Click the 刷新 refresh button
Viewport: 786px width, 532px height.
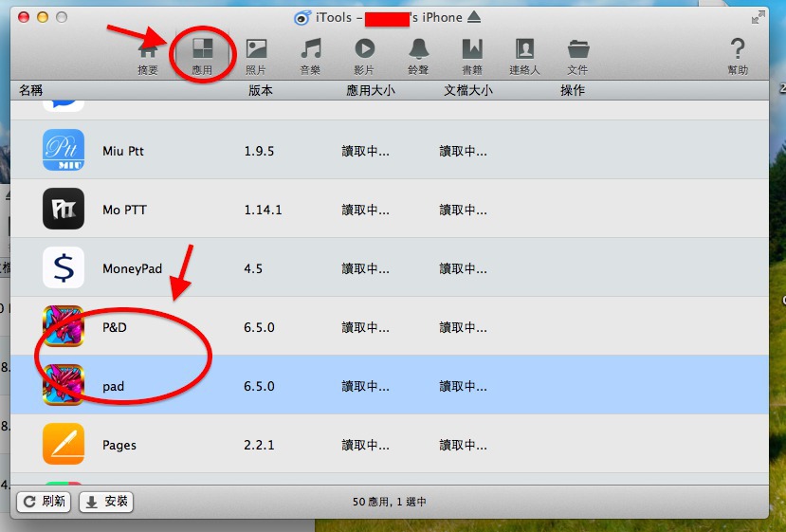[x=45, y=502]
